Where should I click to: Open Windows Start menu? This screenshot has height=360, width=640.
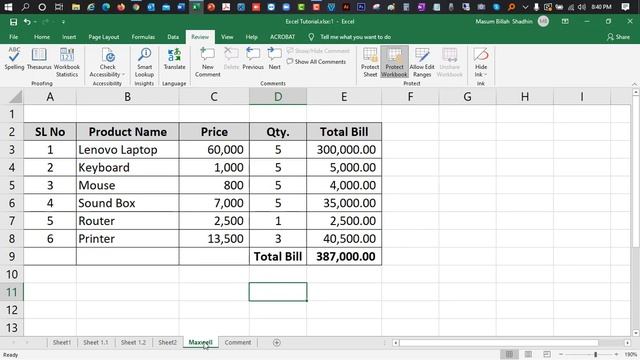pos(8,7)
